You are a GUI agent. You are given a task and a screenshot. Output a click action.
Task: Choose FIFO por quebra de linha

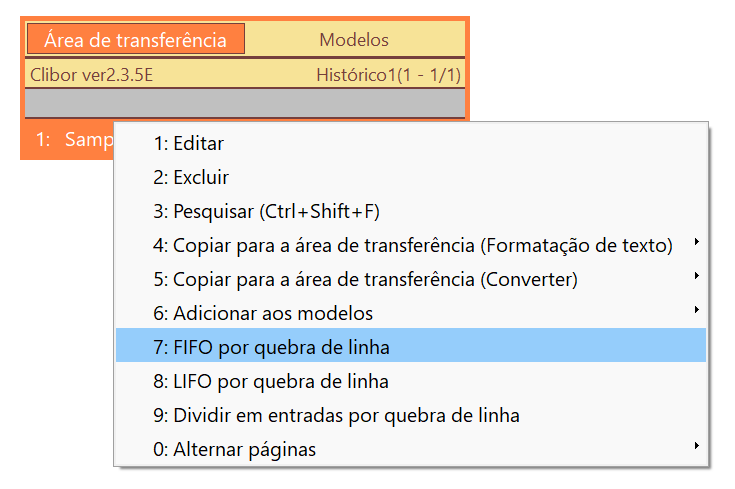[411, 346]
